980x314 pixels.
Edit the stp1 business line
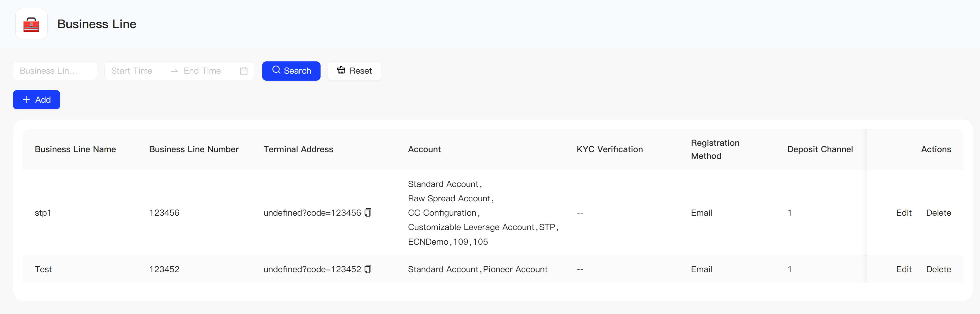pyautogui.click(x=904, y=213)
